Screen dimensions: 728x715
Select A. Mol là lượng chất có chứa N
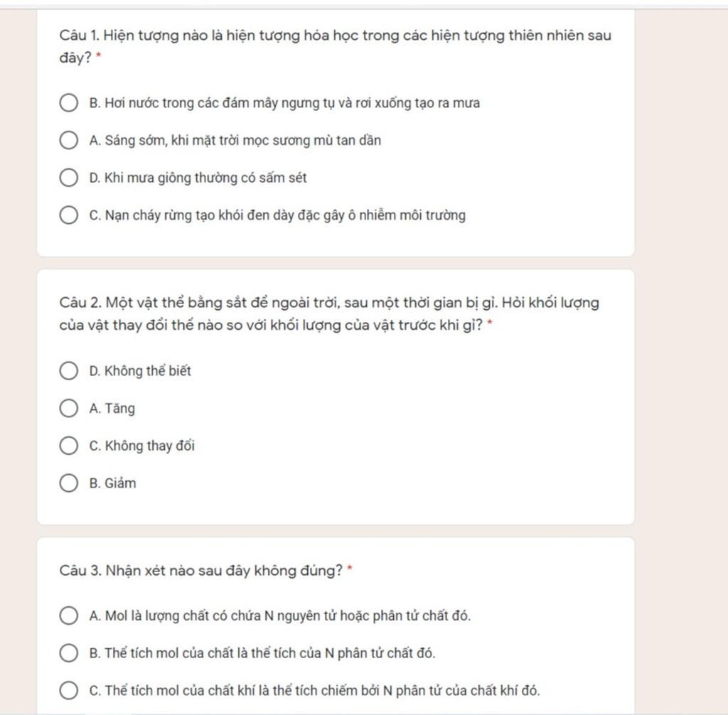pos(69,615)
